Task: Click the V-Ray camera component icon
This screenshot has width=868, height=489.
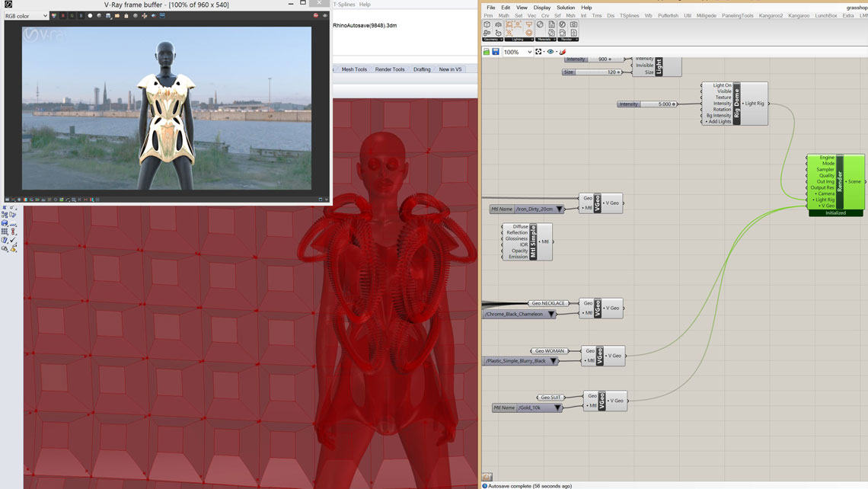Action: pos(573,24)
